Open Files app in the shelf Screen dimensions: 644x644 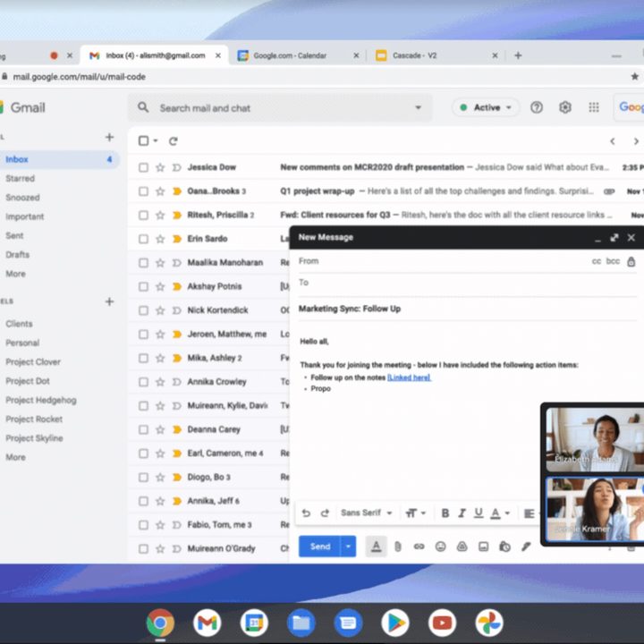[301, 623]
